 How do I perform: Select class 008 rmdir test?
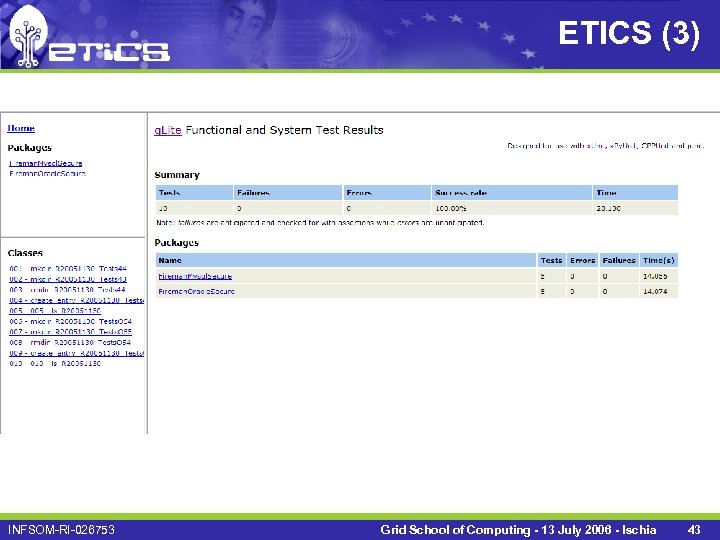[70, 343]
